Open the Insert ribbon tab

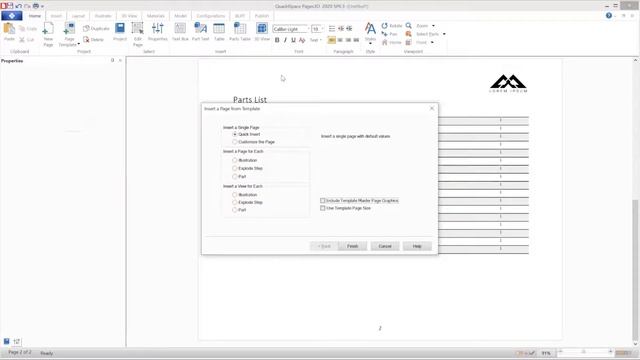[x=56, y=16]
